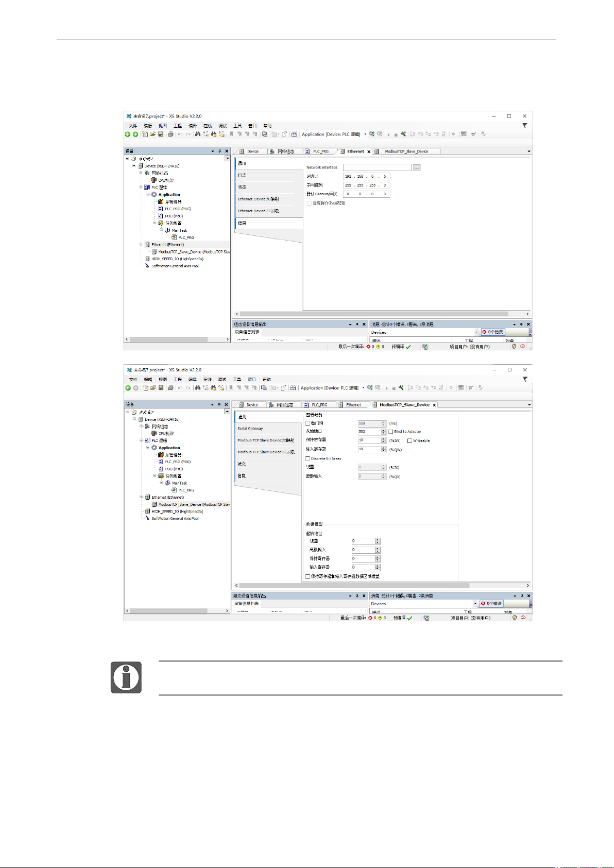This screenshot has width=614, height=868.
Task: Click the red cloud icon in lower status bar
Action: click(523, 618)
